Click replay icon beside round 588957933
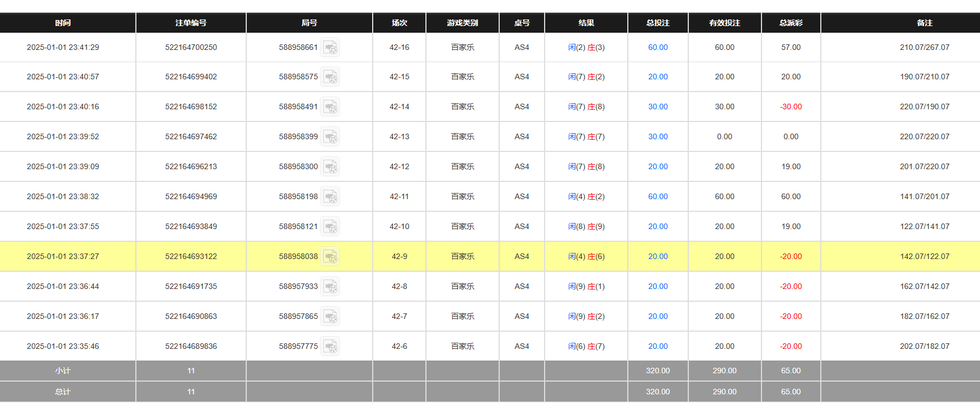The image size is (980, 411). (330, 287)
